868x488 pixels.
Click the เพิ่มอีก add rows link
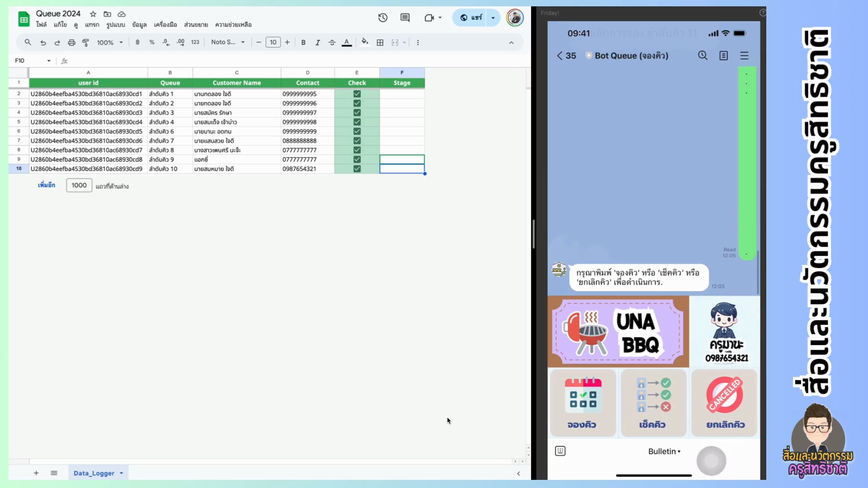47,185
